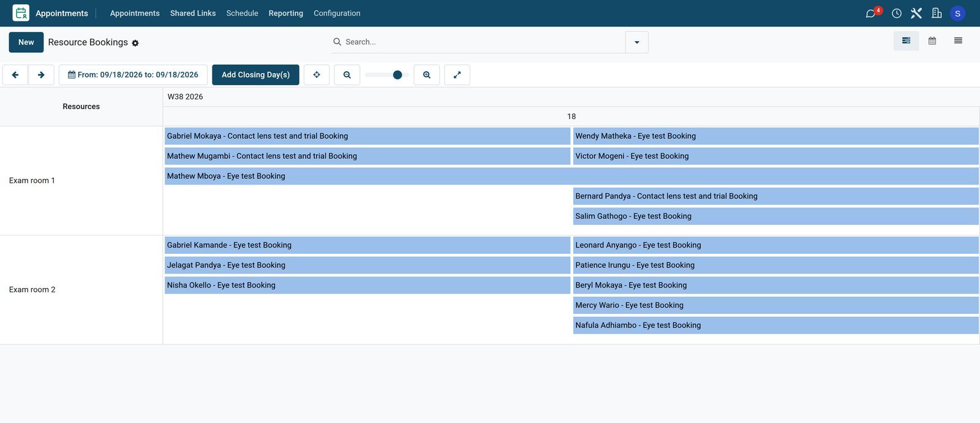
Task: Go to next period with right arrow
Action: point(41,75)
